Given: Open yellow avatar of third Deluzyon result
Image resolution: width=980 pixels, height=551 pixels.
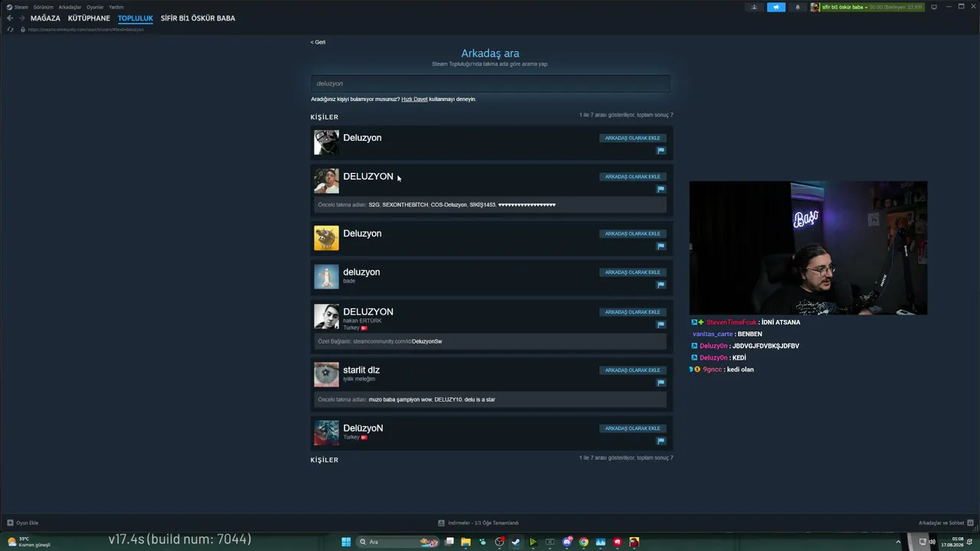Looking at the screenshot, I should click(326, 238).
